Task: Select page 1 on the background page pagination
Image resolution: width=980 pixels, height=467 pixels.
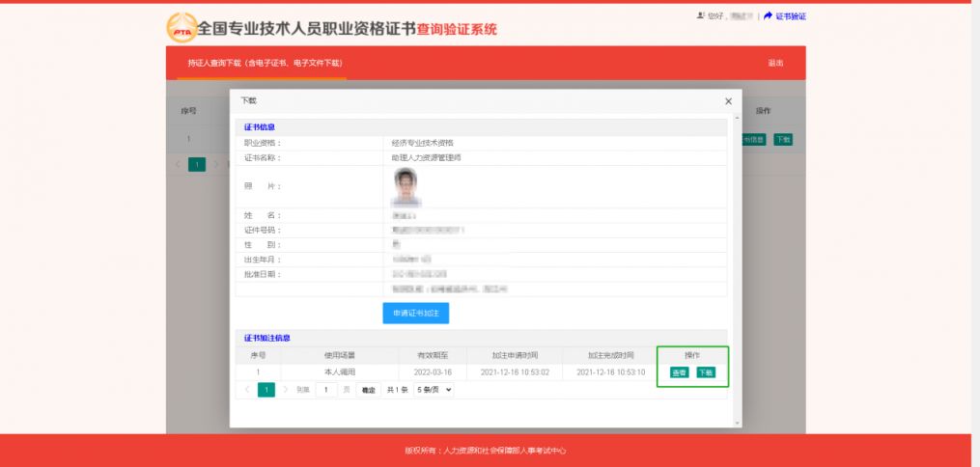Action: (x=197, y=165)
